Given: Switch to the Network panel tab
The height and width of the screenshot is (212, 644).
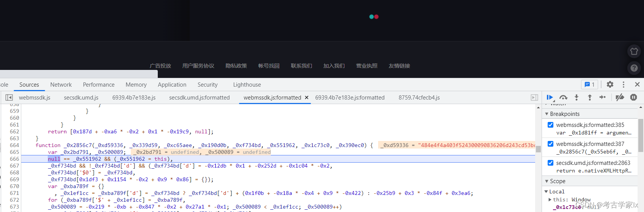Looking at the screenshot, I should pos(61,85).
